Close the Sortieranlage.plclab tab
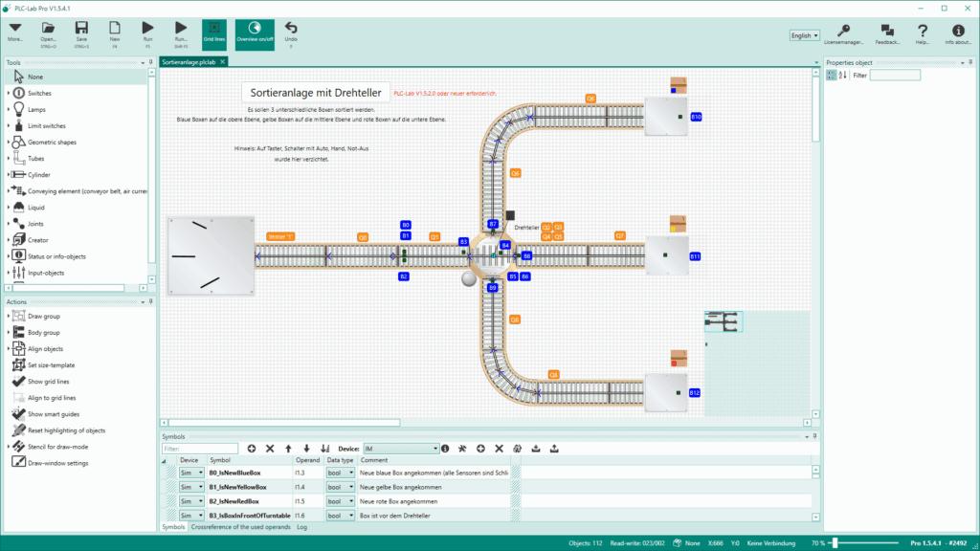The height and width of the screenshot is (551, 980). [222, 62]
